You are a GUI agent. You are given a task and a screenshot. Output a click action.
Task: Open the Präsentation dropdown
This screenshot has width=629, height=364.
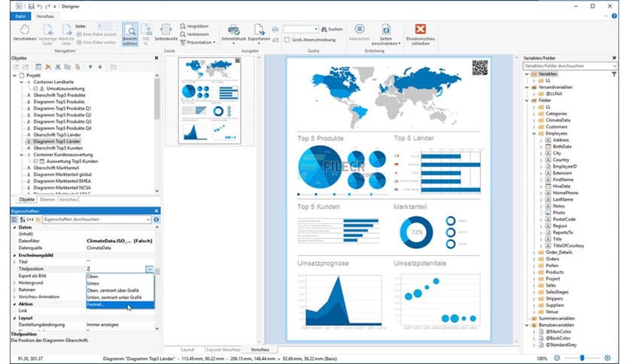click(198, 42)
